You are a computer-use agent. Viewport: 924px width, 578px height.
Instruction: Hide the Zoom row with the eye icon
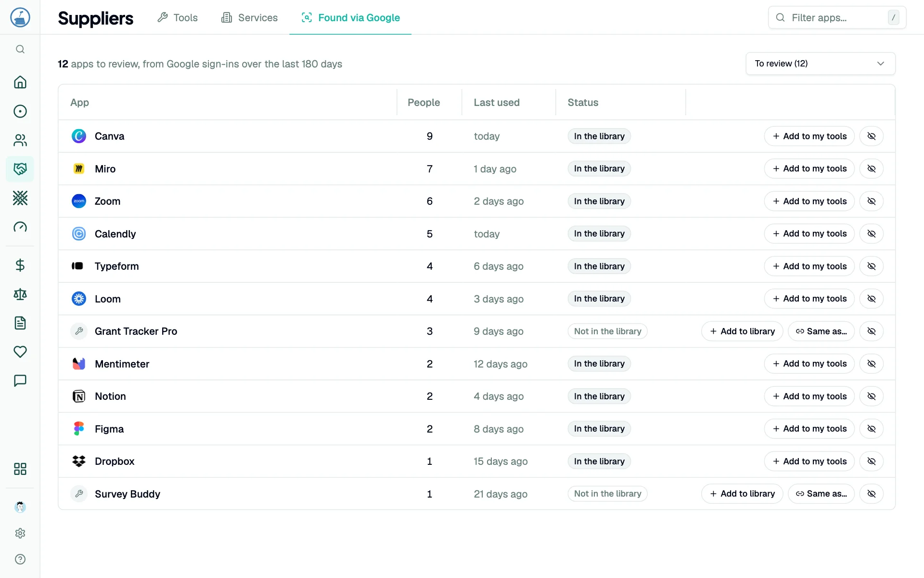pos(872,201)
